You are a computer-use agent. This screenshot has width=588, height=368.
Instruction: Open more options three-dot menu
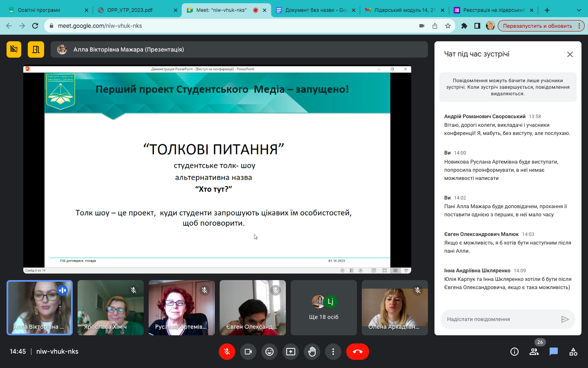333,352
